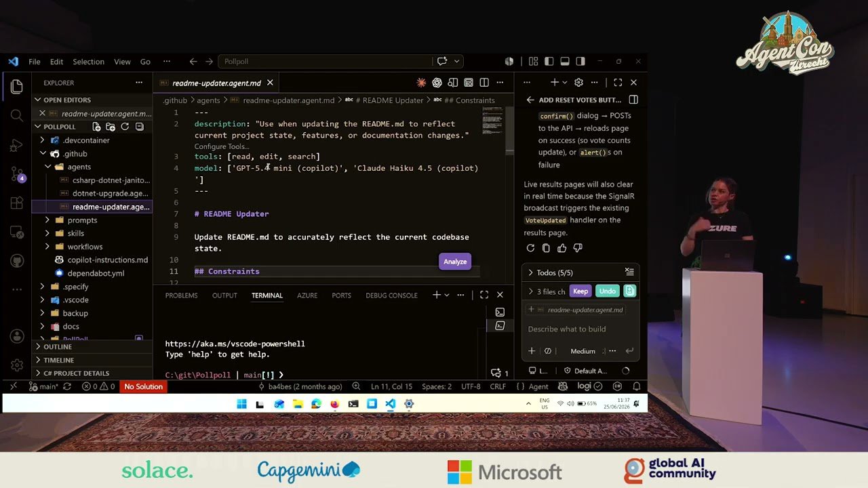868x488 pixels.
Task: Click the Describe what to build input
Action: (580, 329)
